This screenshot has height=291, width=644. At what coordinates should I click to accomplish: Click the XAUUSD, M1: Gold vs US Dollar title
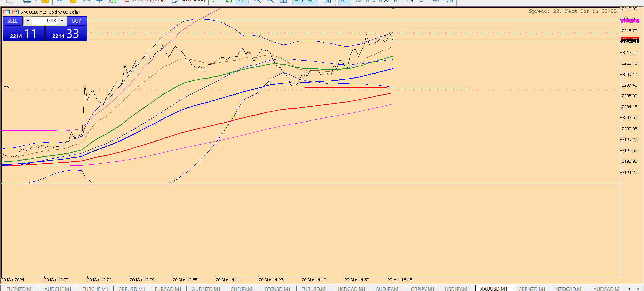click(x=50, y=12)
